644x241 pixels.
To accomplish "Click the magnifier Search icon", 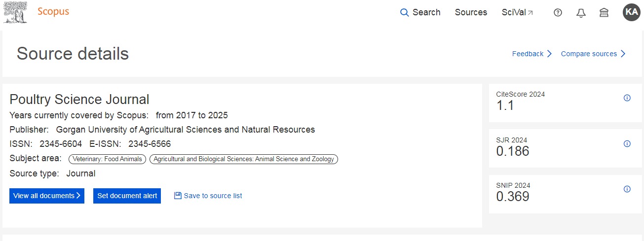I will tap(405, 13).
